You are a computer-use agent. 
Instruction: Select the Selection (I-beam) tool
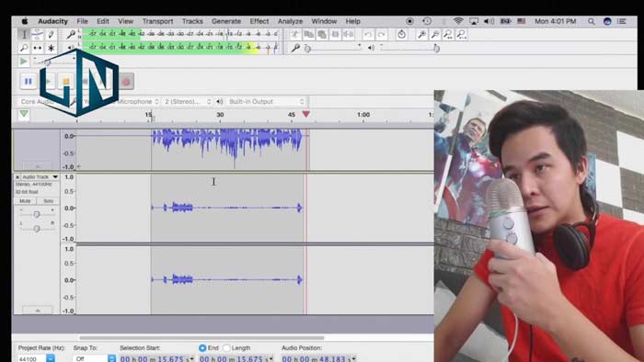click(x=24, y=35)
